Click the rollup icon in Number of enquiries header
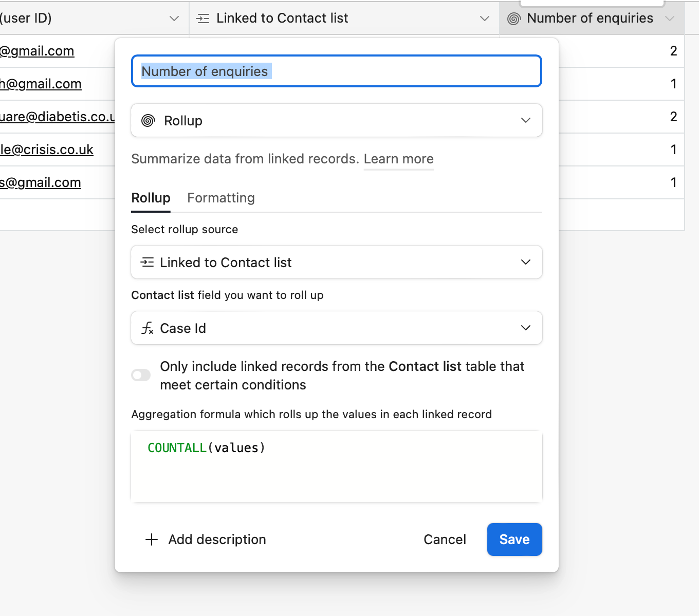Screen dimensions: 699x616 click(x=513, y=19)
